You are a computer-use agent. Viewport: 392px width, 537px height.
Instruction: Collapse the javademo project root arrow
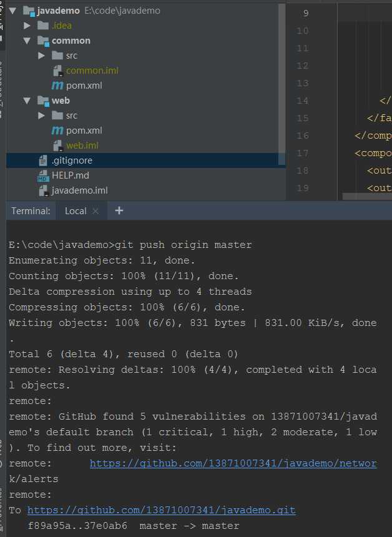(13, 11)
